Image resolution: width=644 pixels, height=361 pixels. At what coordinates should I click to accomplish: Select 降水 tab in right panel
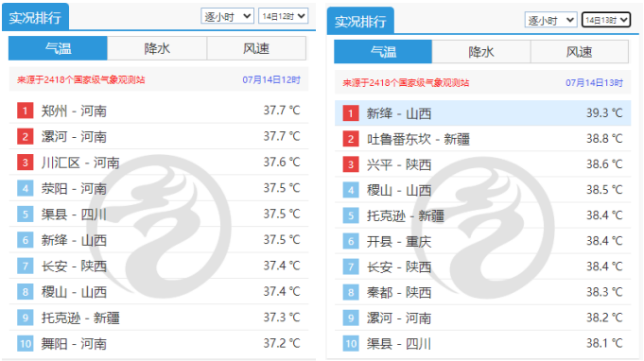pos(481,52)
